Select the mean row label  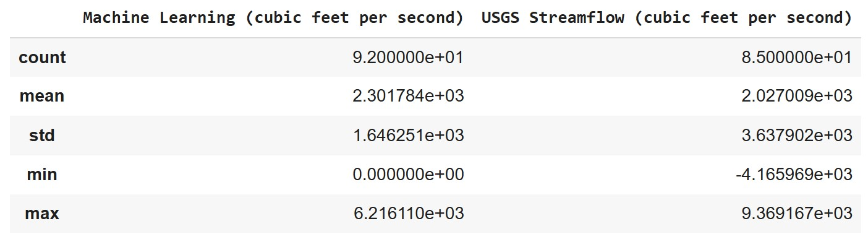[42, 97]
